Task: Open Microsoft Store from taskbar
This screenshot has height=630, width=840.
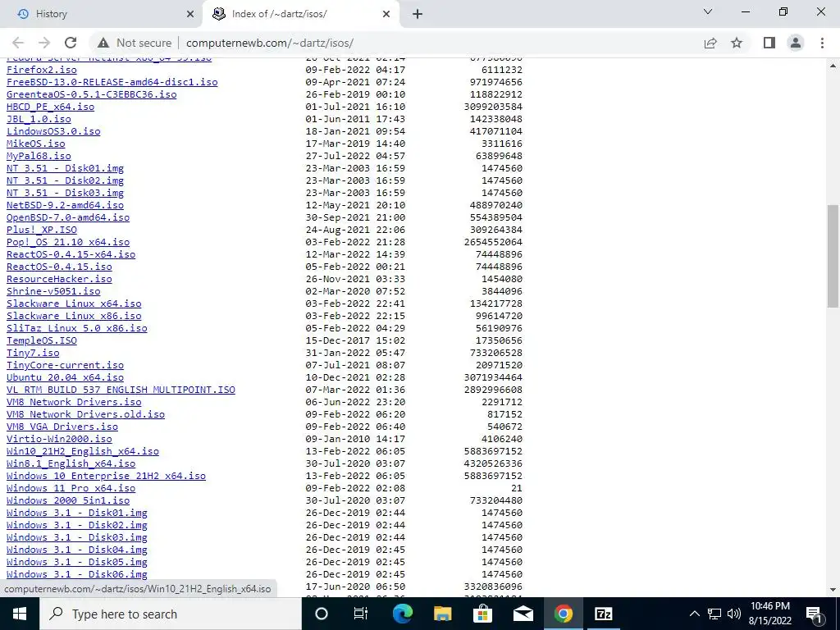Action: (482, 614)
